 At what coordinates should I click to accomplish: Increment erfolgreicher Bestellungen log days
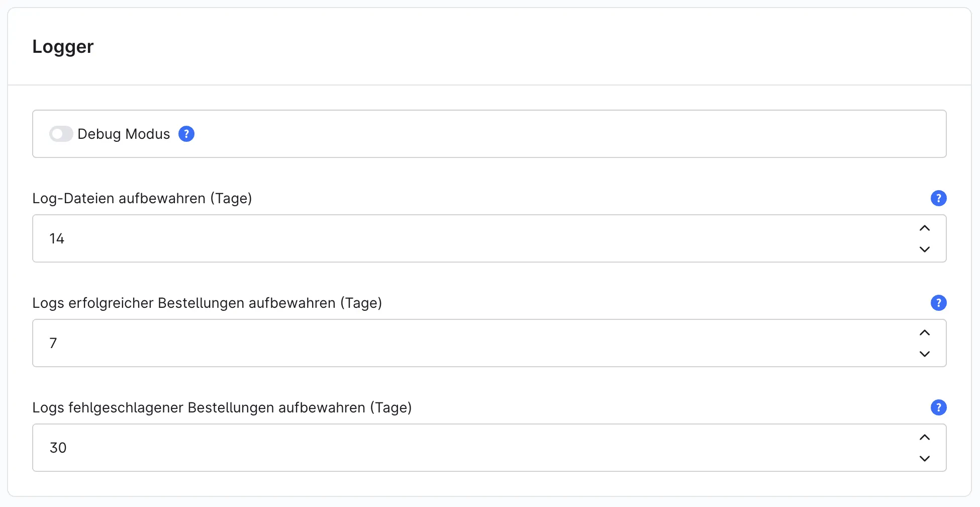(924, 333)
